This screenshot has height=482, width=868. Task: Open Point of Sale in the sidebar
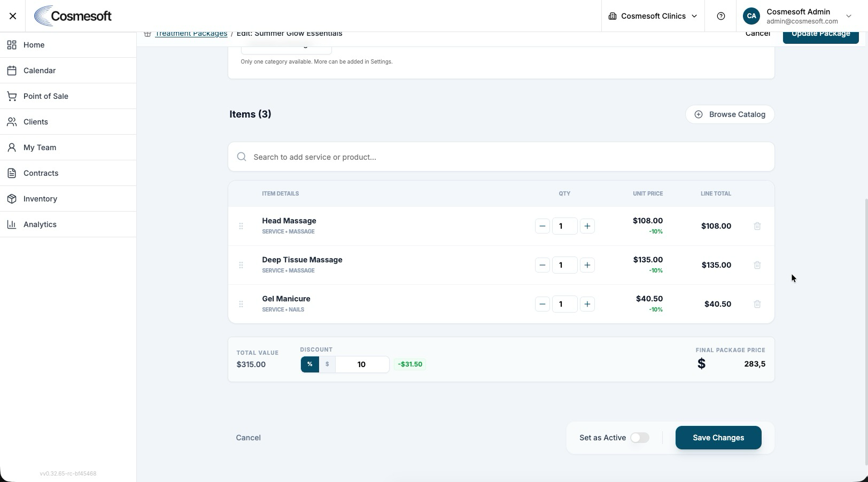(68, 96)
